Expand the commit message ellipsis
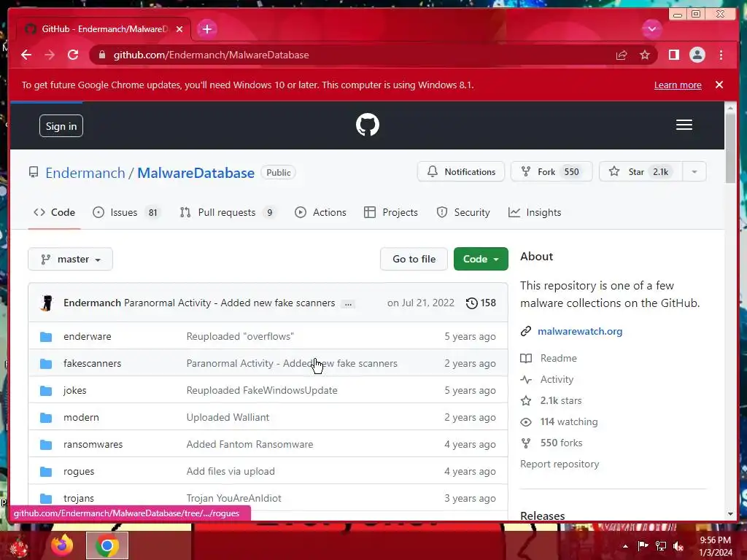This screenshot has height=560, width=747. [x=348, y=304]
